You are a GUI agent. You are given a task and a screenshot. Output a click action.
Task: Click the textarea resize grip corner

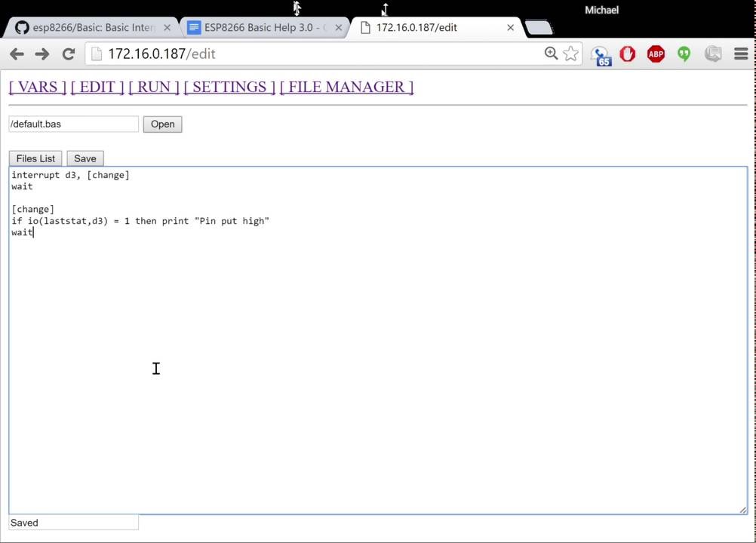[x=742, y=510]
